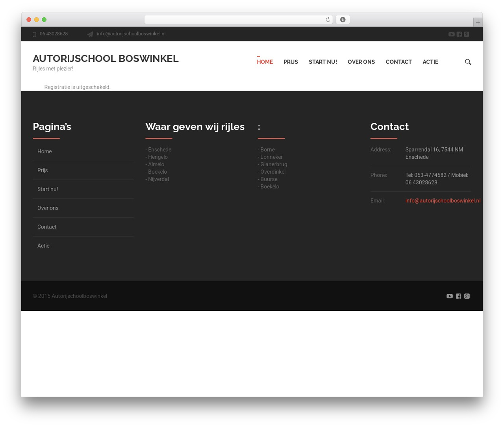Click the Google Plus icon in footer
The height and width of the screenshot is (427, 504).
coord(467,296)
